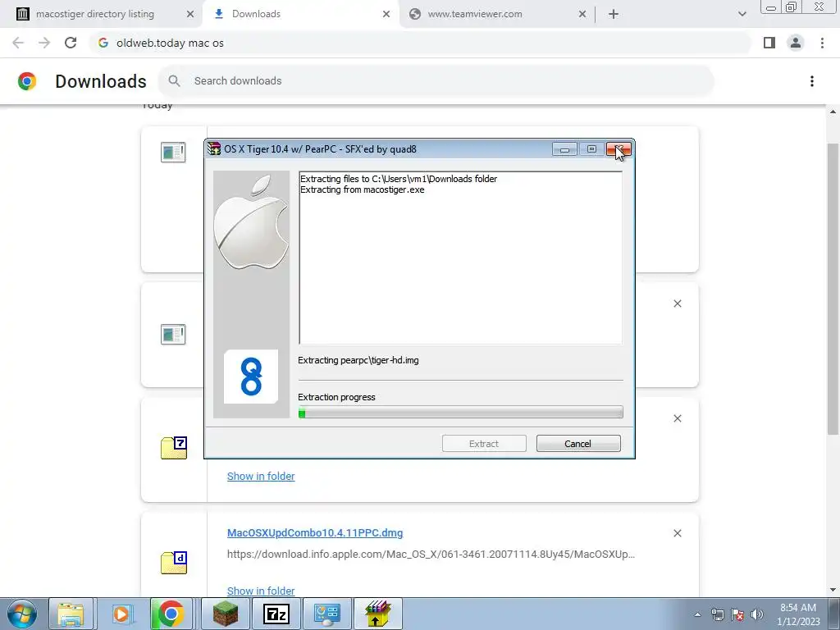Open 7-Zip from the taskbar
Viewport: 840px width, 630px height.
click(276, 614)
